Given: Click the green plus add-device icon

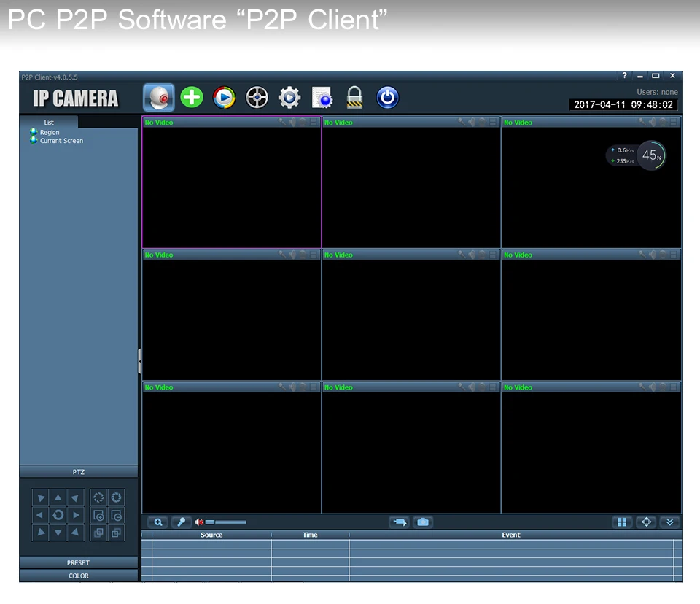Looking at the screenshot, I should coord(192,97).
